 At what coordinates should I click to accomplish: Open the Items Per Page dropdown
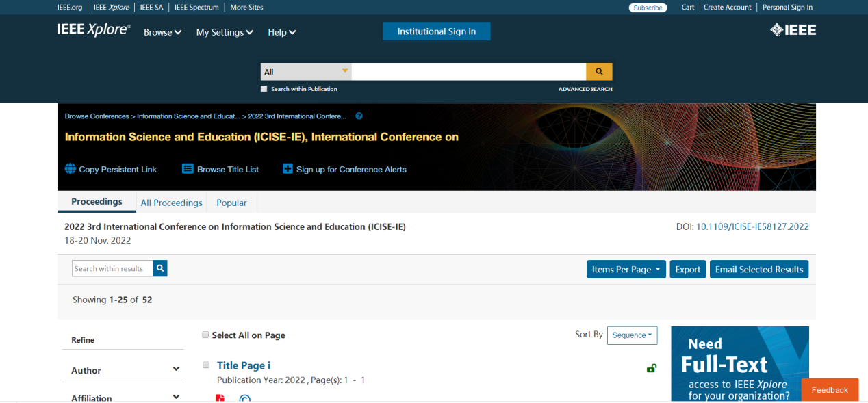(x=626, y=270)
